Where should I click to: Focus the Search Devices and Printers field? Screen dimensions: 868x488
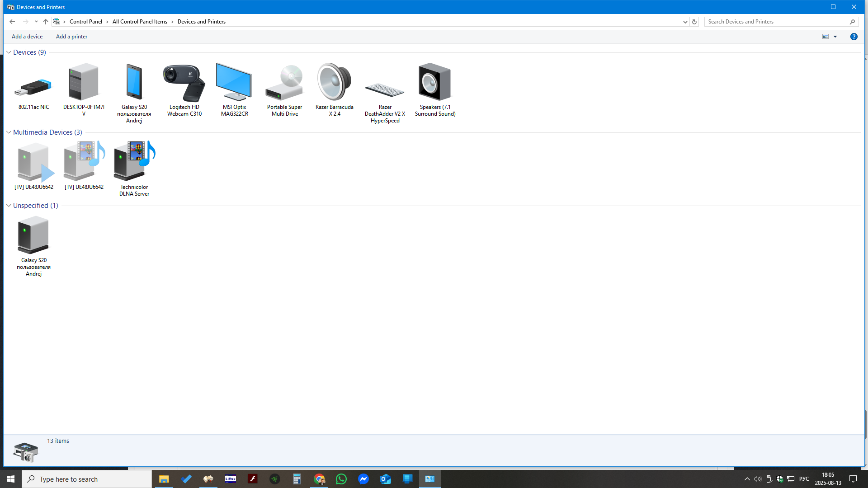(x=777, y=22)
